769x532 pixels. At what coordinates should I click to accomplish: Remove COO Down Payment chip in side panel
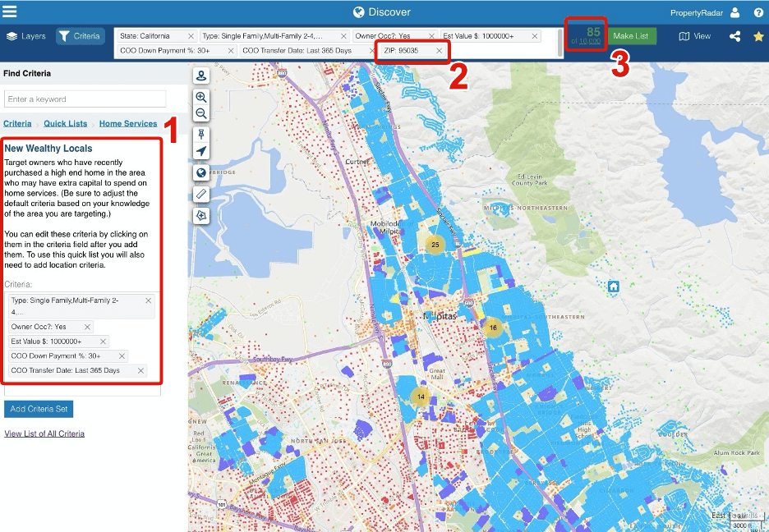click(x=122, y=356)
